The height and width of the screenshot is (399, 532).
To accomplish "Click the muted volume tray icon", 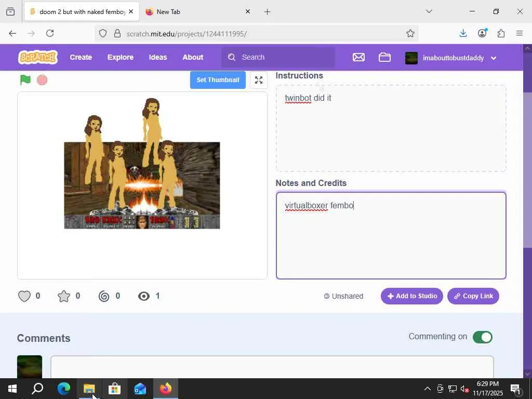I will pyautogui.click(x=464, y=389).
